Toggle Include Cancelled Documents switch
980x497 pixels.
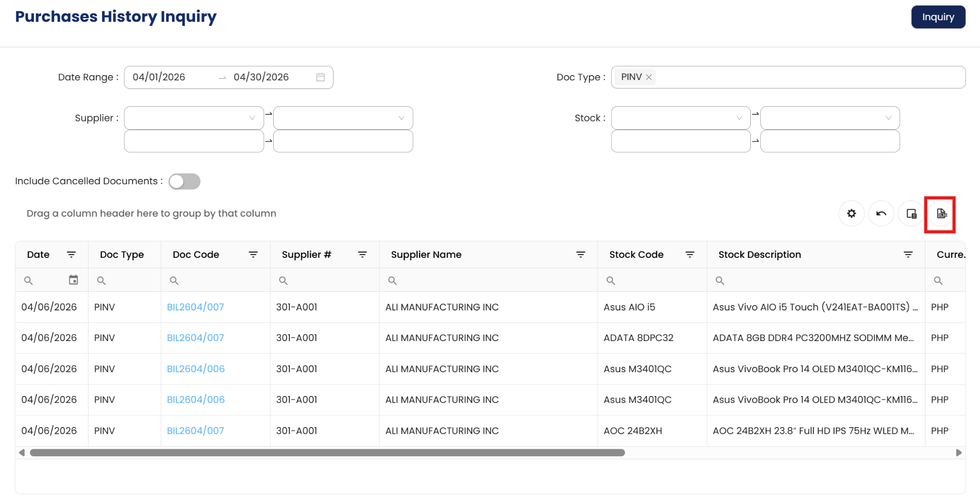pyautogui.click(x=184, y=181)
